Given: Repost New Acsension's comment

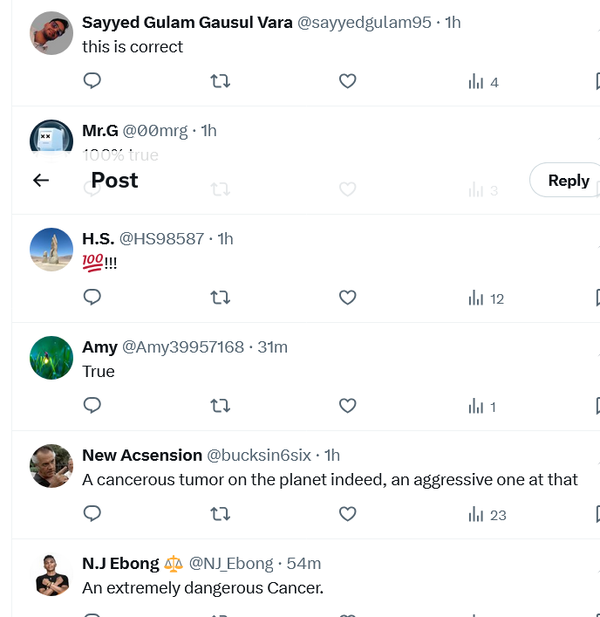Looking at the screenshot, I should click(x=220, y=513).
